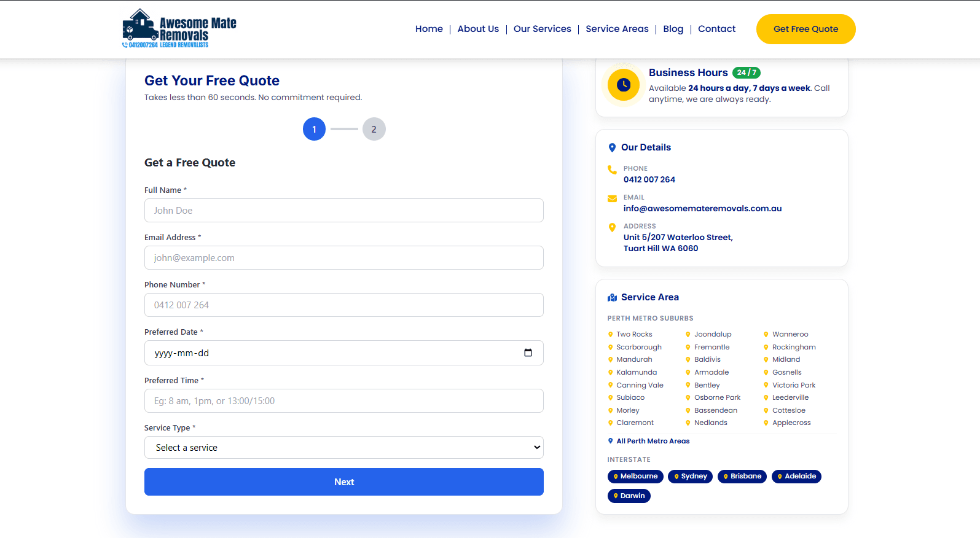Click the Business Hours clock icon
Screen dimensions: 980x538
click(624, 85)
